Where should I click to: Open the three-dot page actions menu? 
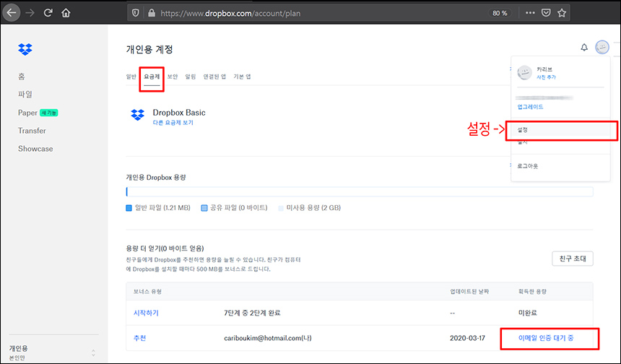[530, 13]
